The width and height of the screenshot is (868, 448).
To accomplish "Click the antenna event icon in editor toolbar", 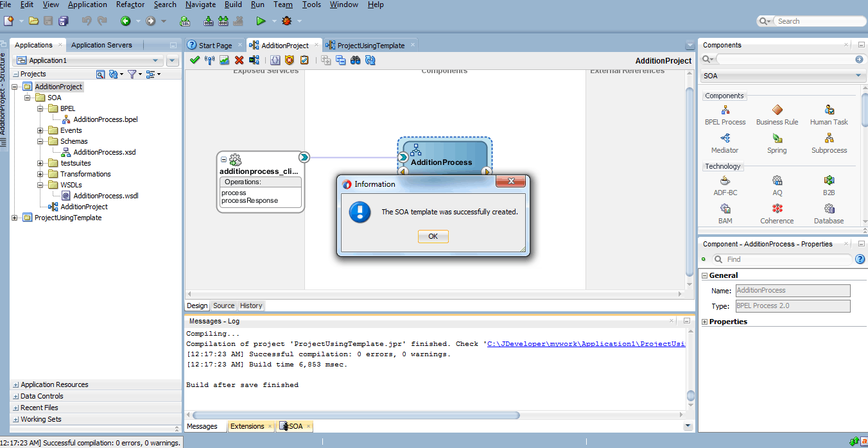I will (x=209, y=60).
